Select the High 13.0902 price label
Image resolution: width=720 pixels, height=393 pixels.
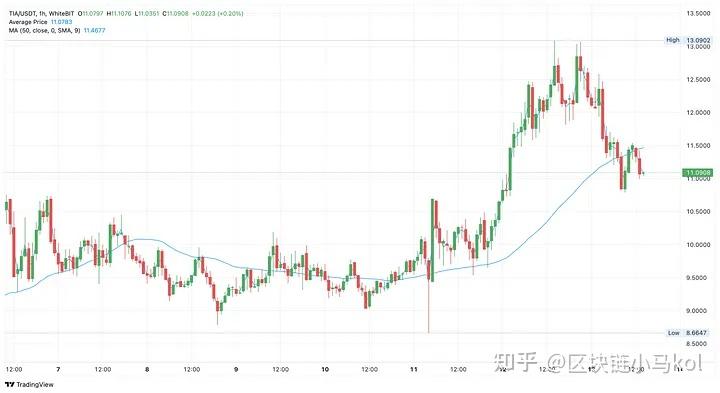tap(688, 40)
